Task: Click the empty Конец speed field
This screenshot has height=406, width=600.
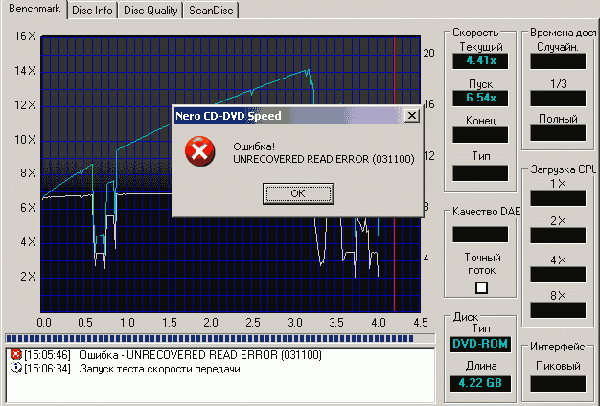Action: pyautogui.click(x=480, y=135)
